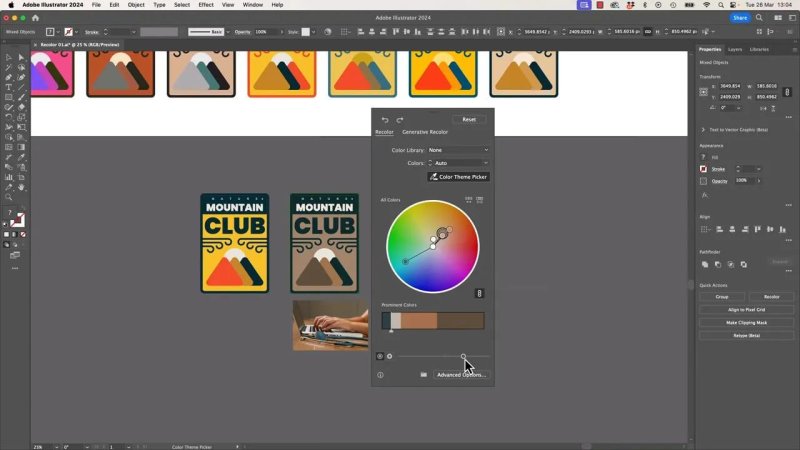Select the Line Segment tool
This screenshot has height=450, width=800.
click(21, 87)
